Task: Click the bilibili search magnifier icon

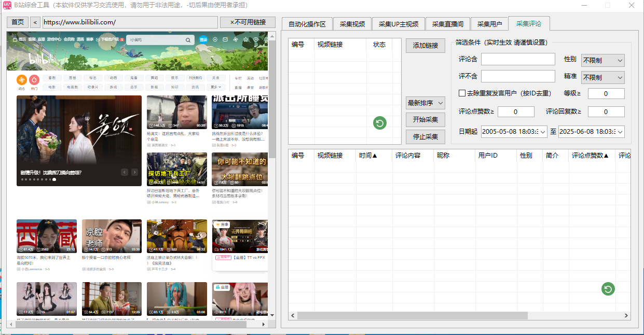Action: [188, 39]
